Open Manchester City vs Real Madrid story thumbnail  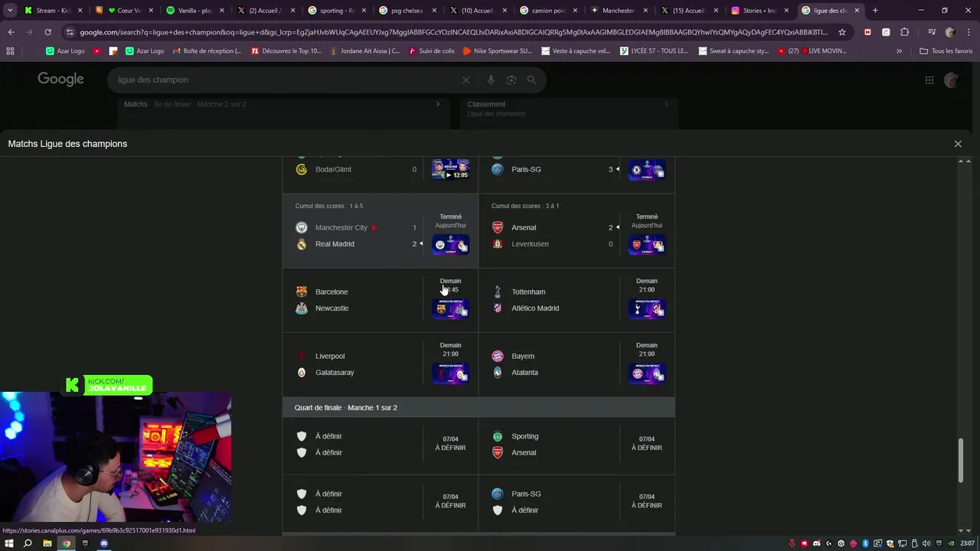pyautogui.click(x=450, y=244)
